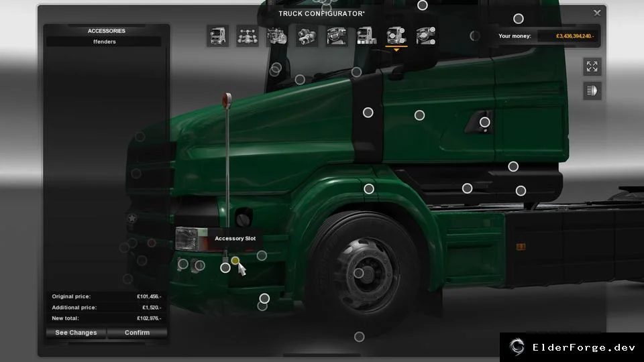The height and width of the screenshot is (362, 644).
Task: Open the paint job category icon
Action: (x=366, y=36)
